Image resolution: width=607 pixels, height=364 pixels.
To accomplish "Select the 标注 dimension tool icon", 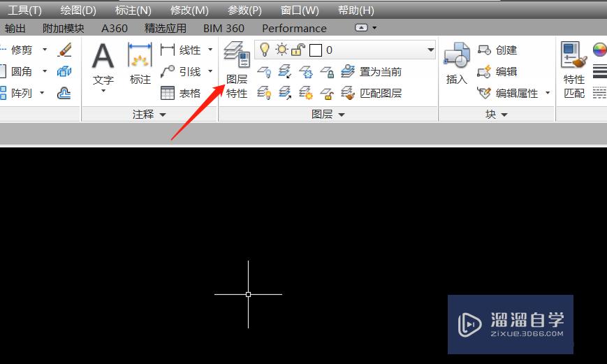I will pyautogui.click(x=140, y=55).
